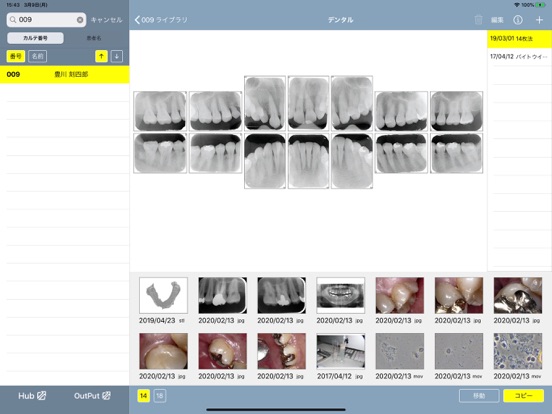Open the first gray microscope mov thumbnail
Viewport: 552px width, 414px height.
click(400, 351)
